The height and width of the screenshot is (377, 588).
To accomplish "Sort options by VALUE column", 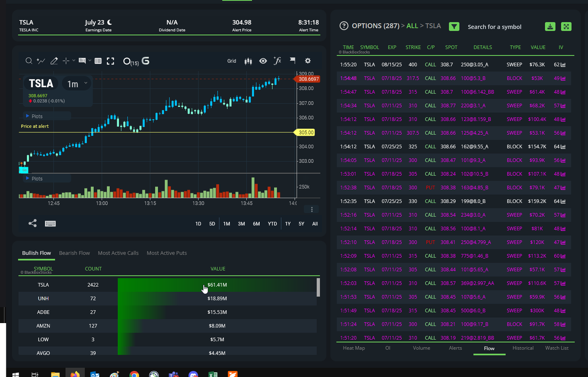I will [x=538, y=48].
